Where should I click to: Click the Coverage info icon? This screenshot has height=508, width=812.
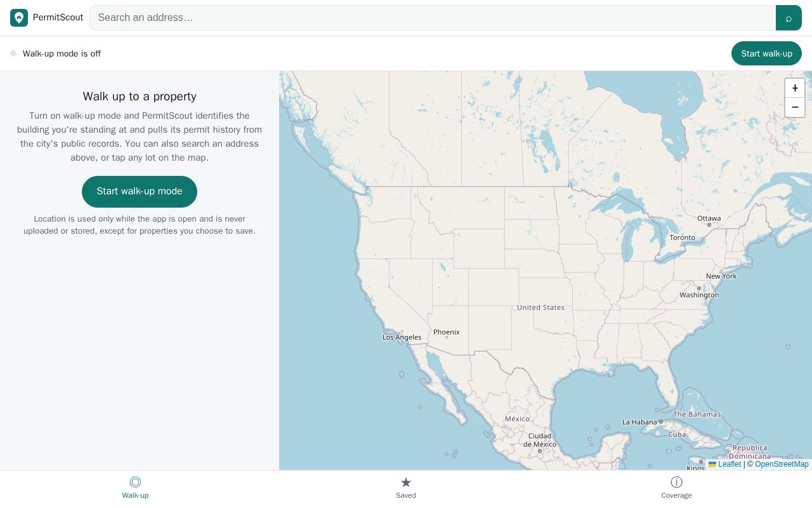tap(676, 483)
